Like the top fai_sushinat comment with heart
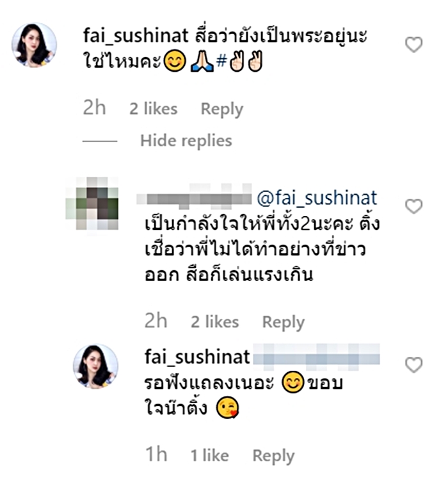Image resolution: width=448 pixels, height=490 pixels. pyautogui.click(x=414, y=45)
